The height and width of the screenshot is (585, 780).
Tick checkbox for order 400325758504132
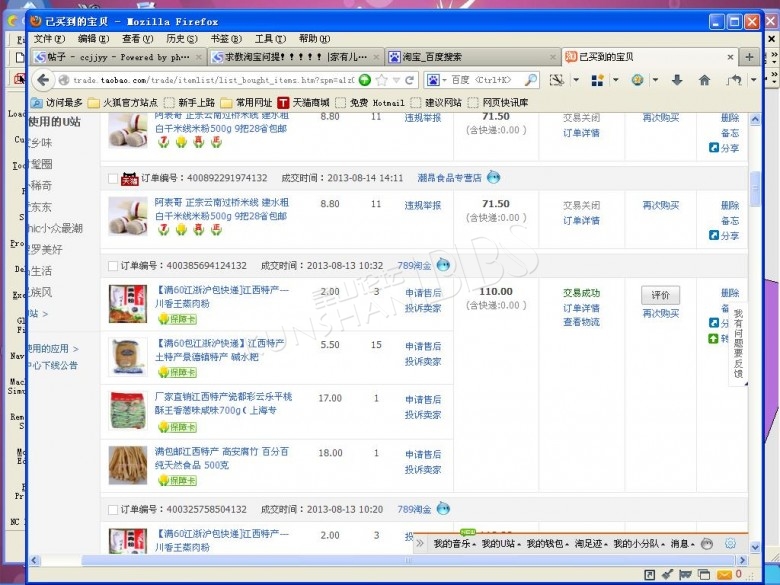pyautogui.click(x=113, y=509)
